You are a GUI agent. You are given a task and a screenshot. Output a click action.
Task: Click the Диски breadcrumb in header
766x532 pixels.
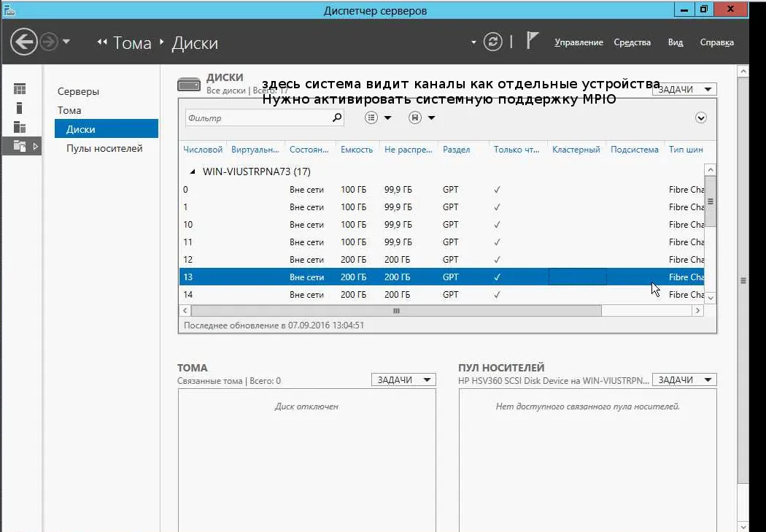click(195, 43)
